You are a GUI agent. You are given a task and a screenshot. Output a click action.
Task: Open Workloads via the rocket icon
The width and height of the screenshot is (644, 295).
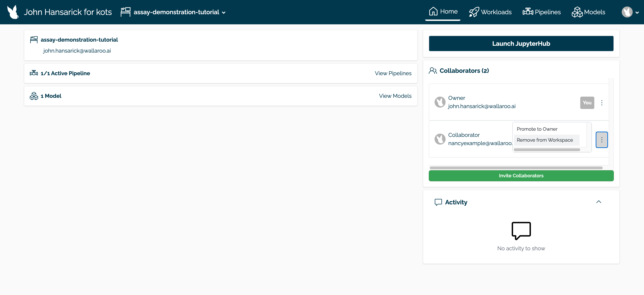[x=474, y=11]
